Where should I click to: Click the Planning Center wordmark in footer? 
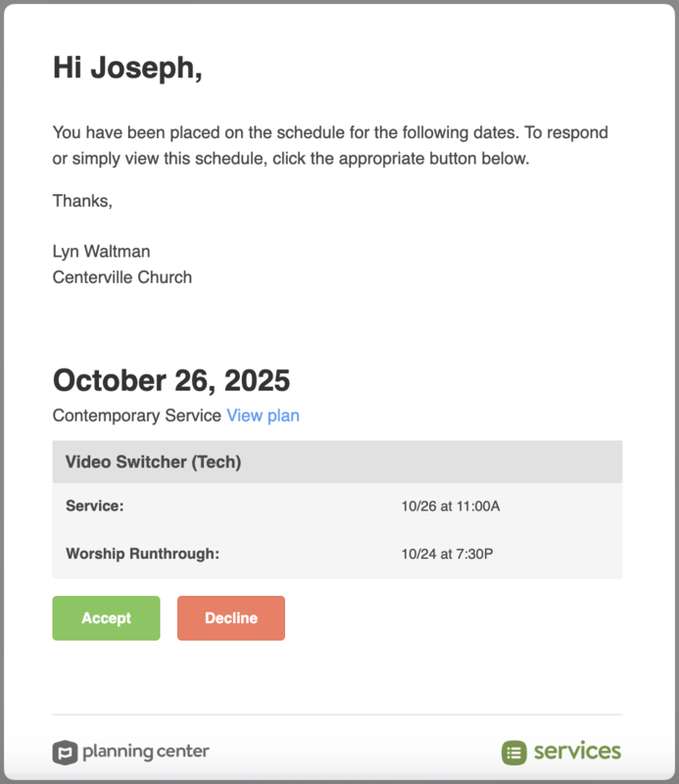tap(147, 751)
